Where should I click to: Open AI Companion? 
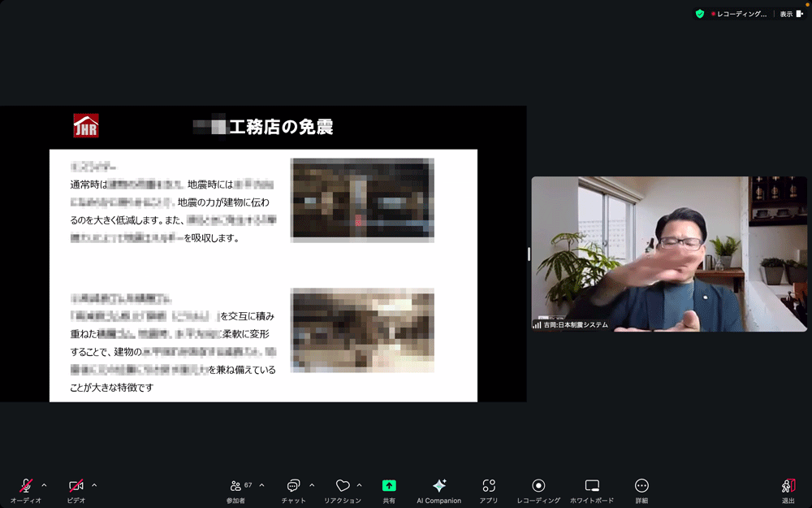(x=438, y=486)
